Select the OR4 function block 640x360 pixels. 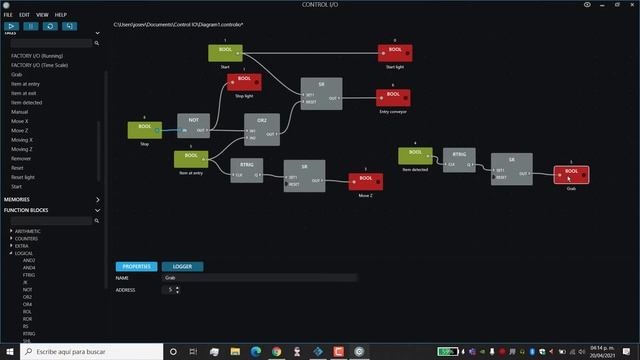[27, 304]
